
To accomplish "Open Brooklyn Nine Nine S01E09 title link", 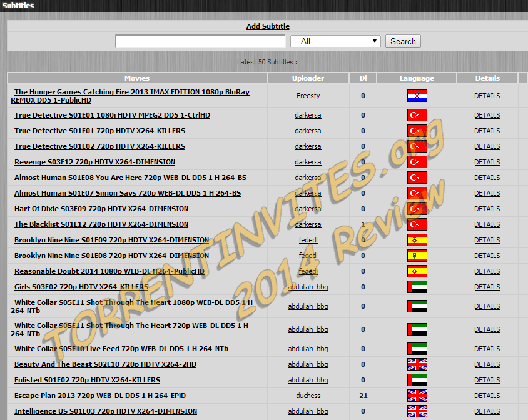I will tap(111, 240).
